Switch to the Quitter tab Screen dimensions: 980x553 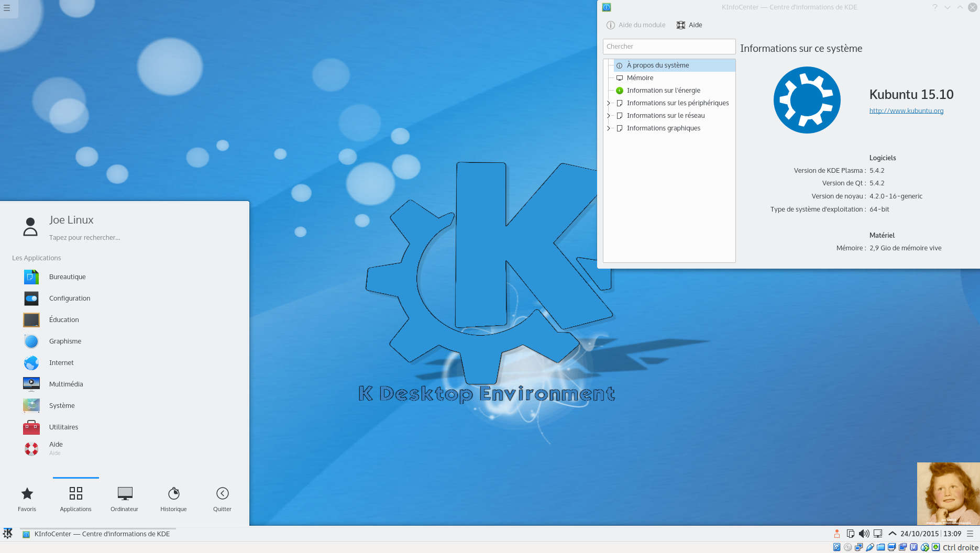(x=222, y=499)
